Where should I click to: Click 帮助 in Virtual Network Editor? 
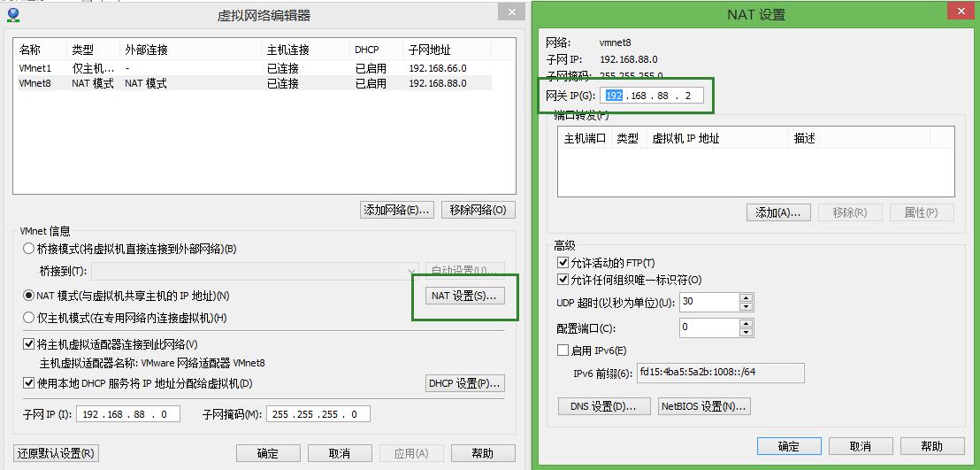click(x=483, y=454)
